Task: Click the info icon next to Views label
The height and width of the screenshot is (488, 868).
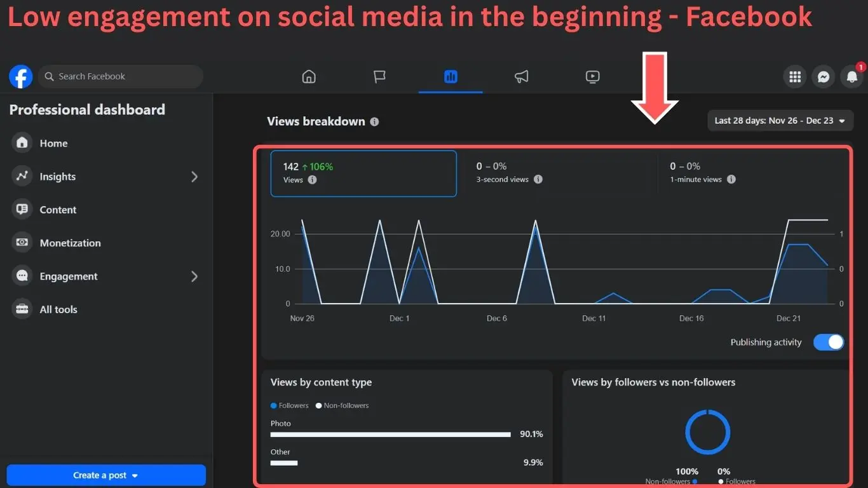Action: pos(312,180)
